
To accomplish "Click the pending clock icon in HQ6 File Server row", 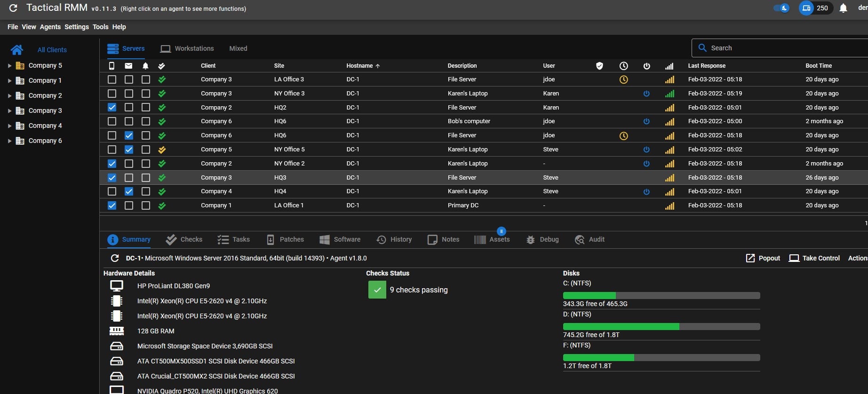I will click(623, 135).
